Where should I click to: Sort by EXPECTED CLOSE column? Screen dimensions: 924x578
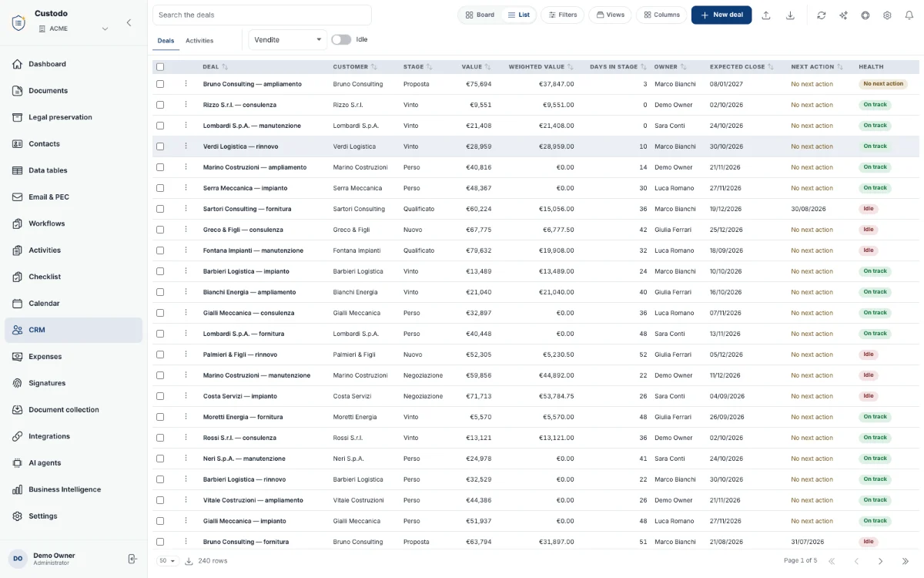click(x=742, y=67)
